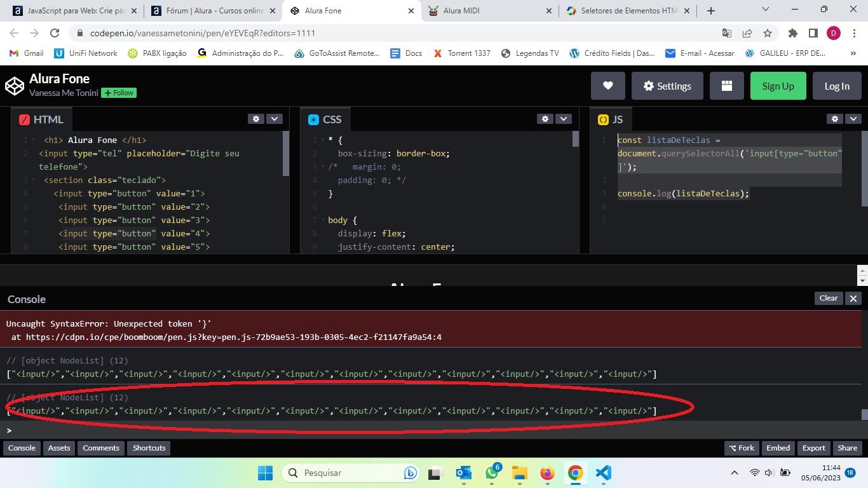Toggle the Console footer button
868x488 pixels.
[x=22, y=448]
